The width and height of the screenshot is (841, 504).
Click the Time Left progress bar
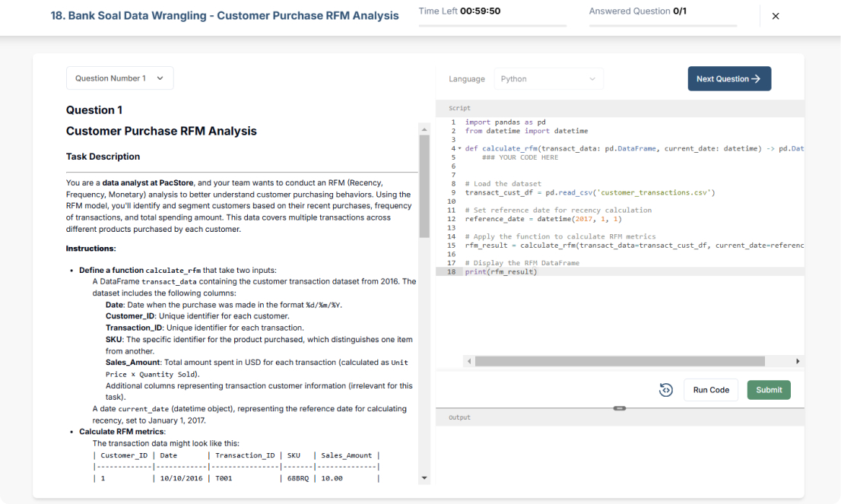click(x=492, y=26)
